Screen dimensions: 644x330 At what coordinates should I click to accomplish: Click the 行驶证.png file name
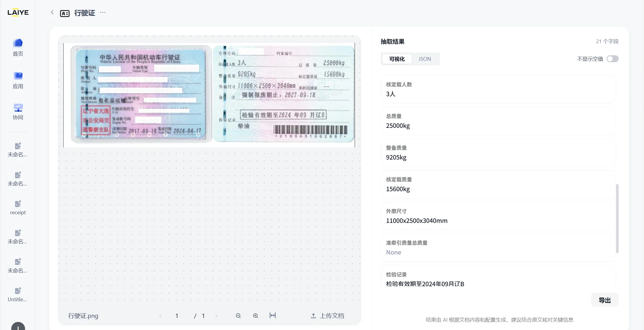(83, 316)
